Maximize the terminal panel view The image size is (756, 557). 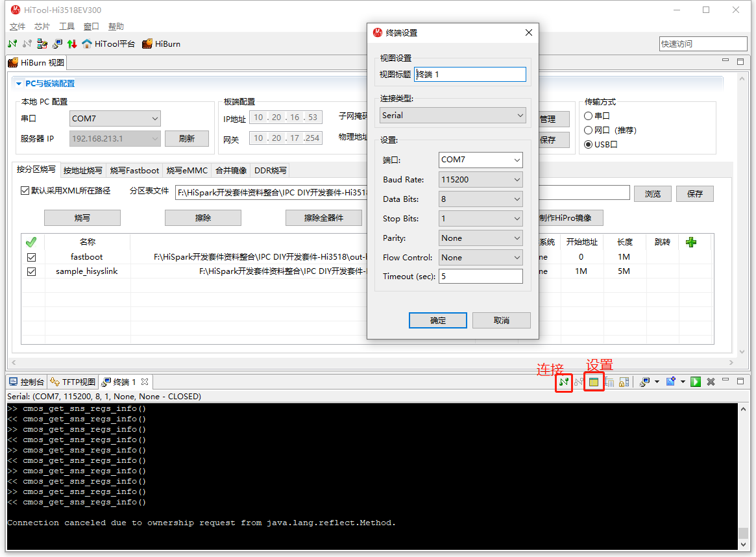(x=740, y=381)
